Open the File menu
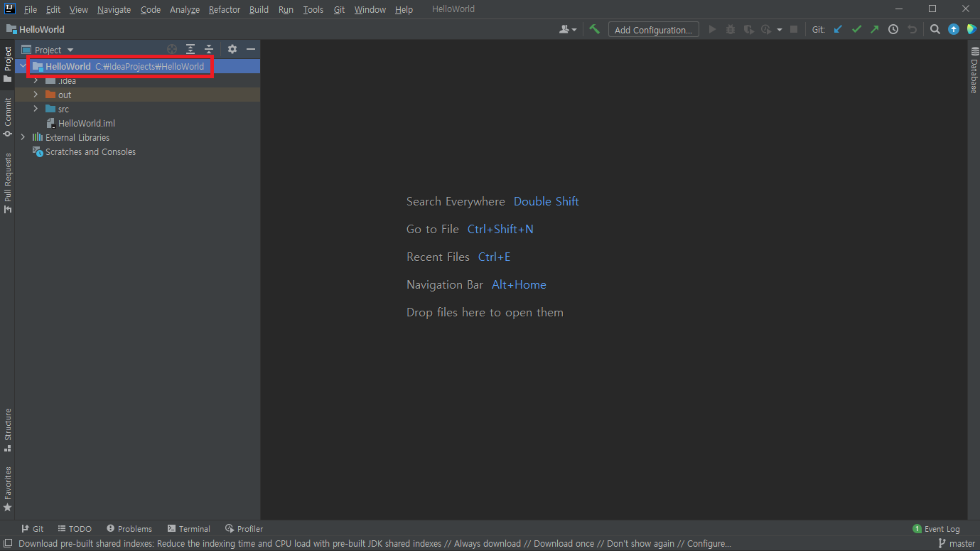Viewport: 980px width, 551px height. [31, 9]
